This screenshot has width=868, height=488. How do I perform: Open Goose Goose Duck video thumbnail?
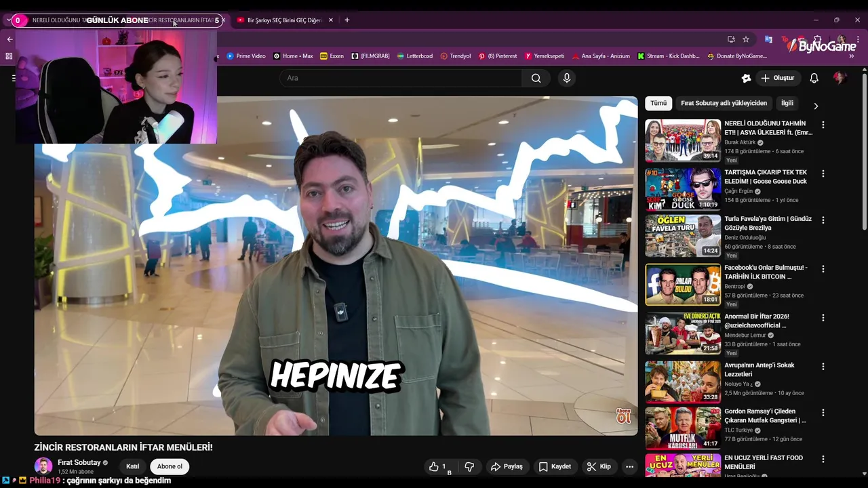[x=683, y=189]
